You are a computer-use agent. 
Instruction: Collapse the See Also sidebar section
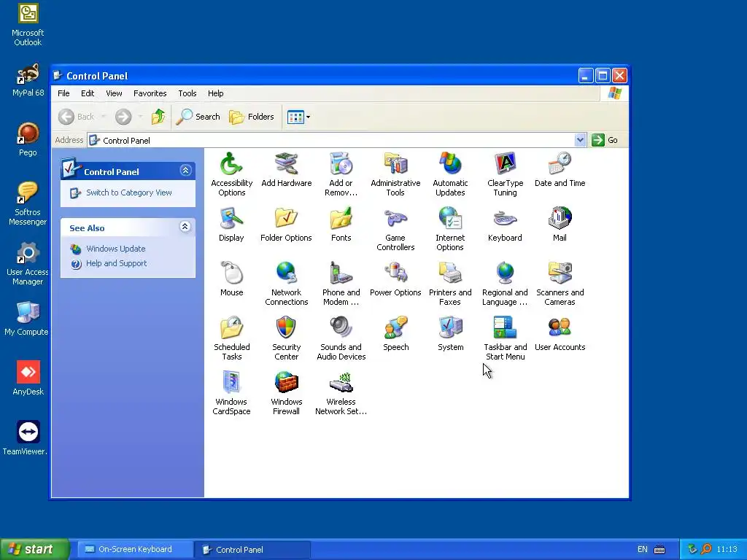coord(185,227)
